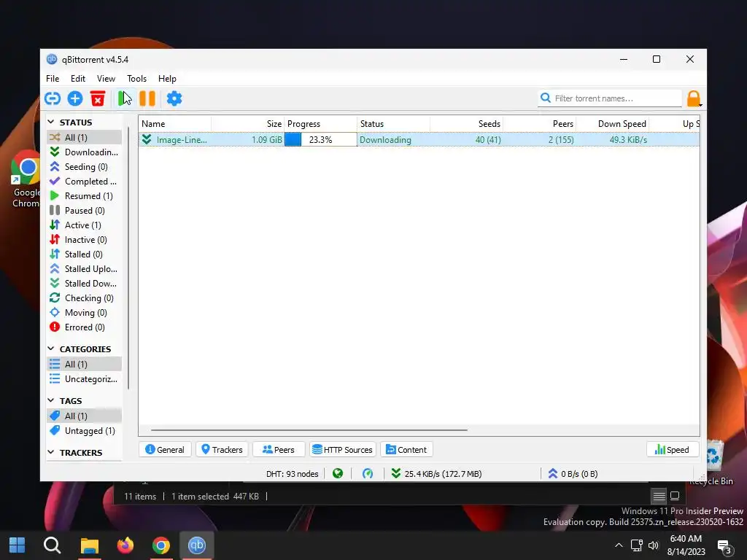Viewport: 747px width, 560px height.
Task: Open Google Chrome from taskbar
Action: tap(161, 545)
